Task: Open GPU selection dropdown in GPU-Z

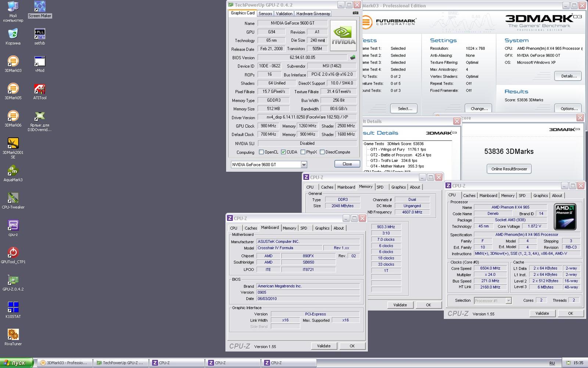Action: tap(304, 164)
